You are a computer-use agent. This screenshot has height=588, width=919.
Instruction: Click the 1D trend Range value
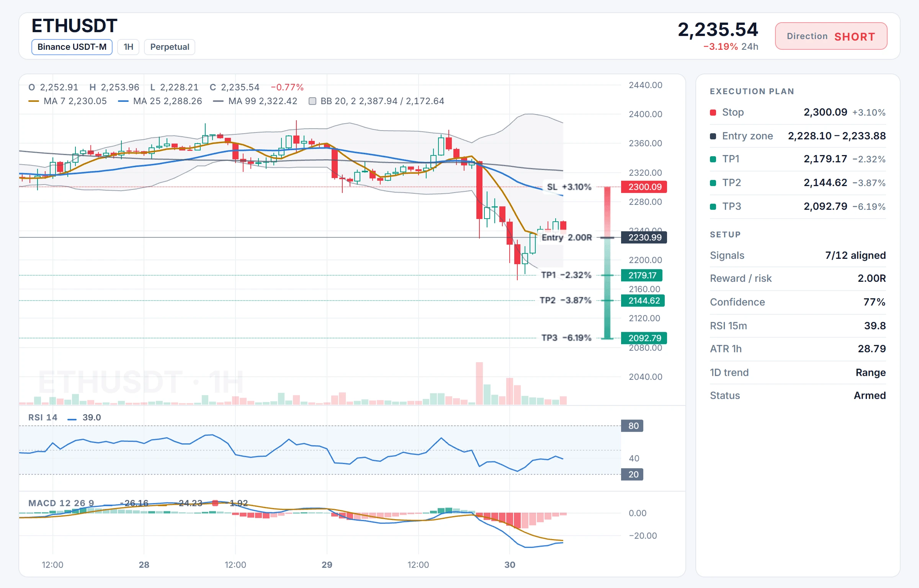click(871, 372)
